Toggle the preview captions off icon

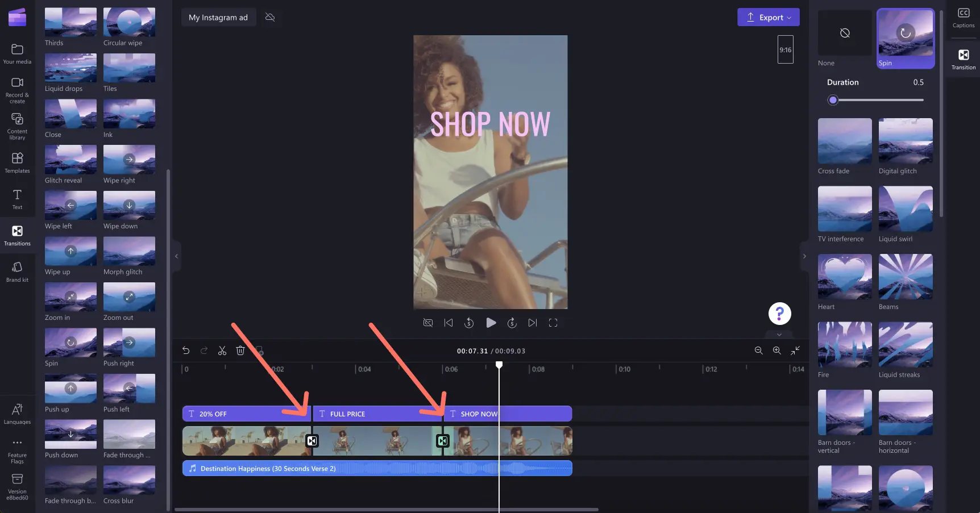point(428,323)
